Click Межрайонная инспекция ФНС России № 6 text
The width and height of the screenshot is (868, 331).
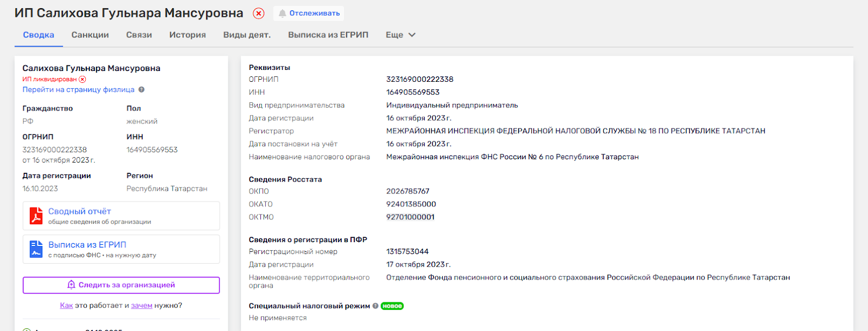512,157
